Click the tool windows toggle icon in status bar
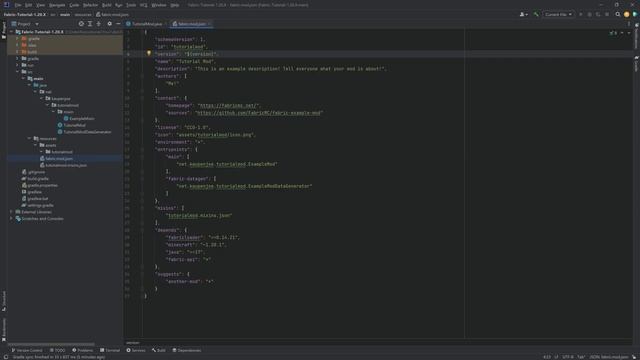 tap(5, 357)
